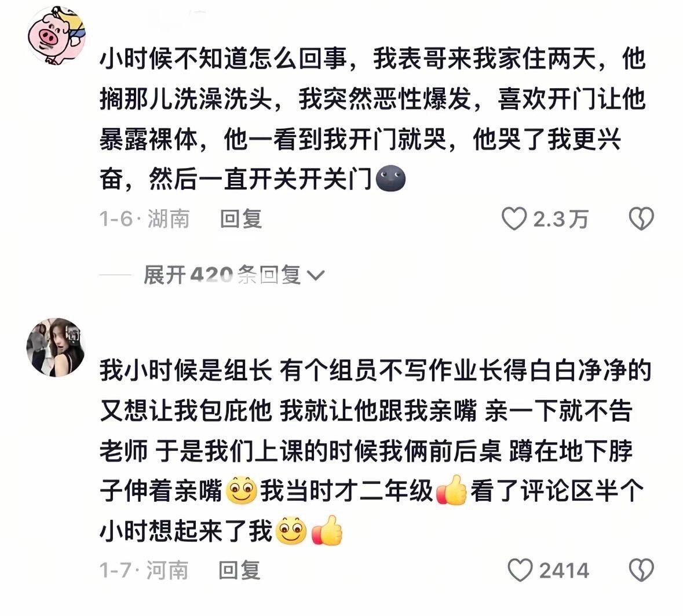Expand the 420 replies thread
The height and width of the screenshot is (616, 683).
click(x=234, y=275)
